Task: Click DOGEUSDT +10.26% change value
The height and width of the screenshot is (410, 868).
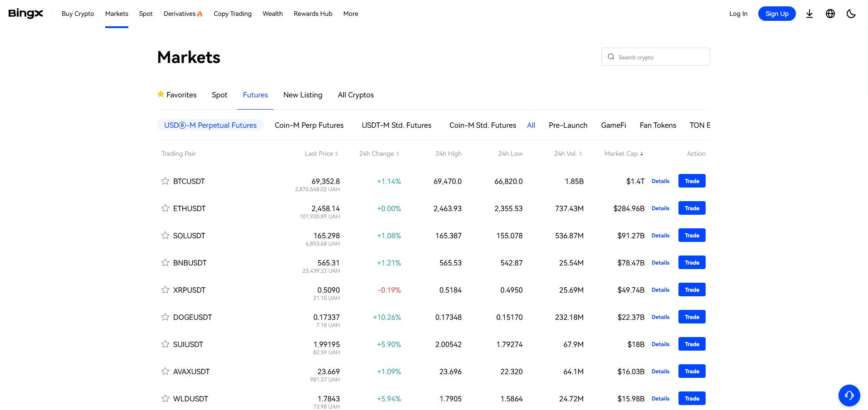Action: click(387, 317)
